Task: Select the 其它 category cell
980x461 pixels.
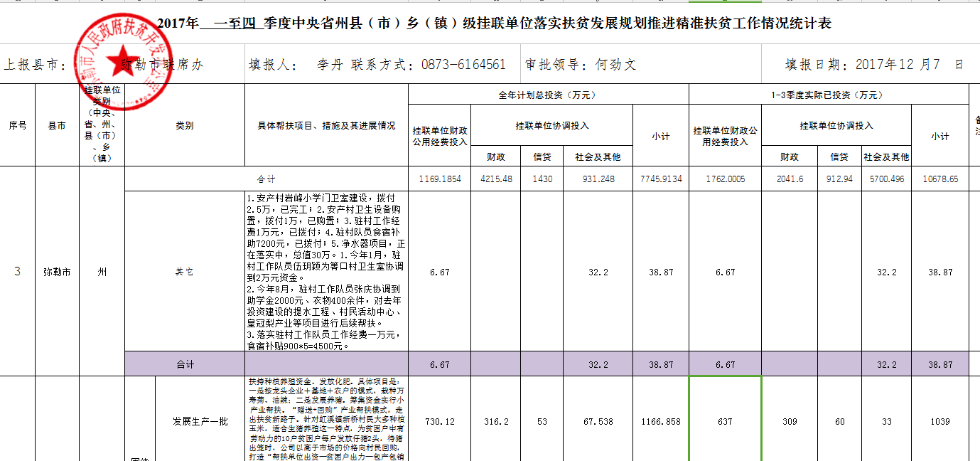Action: click(185, 272)
